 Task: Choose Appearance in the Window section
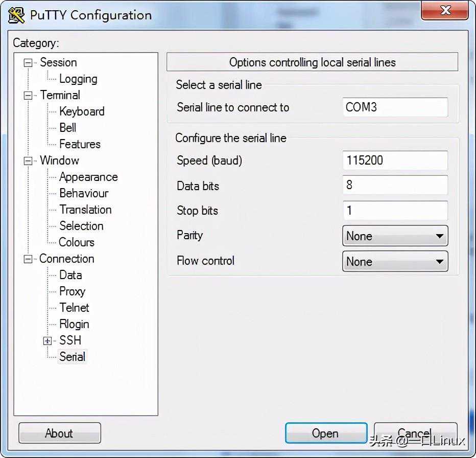point(88,177)
